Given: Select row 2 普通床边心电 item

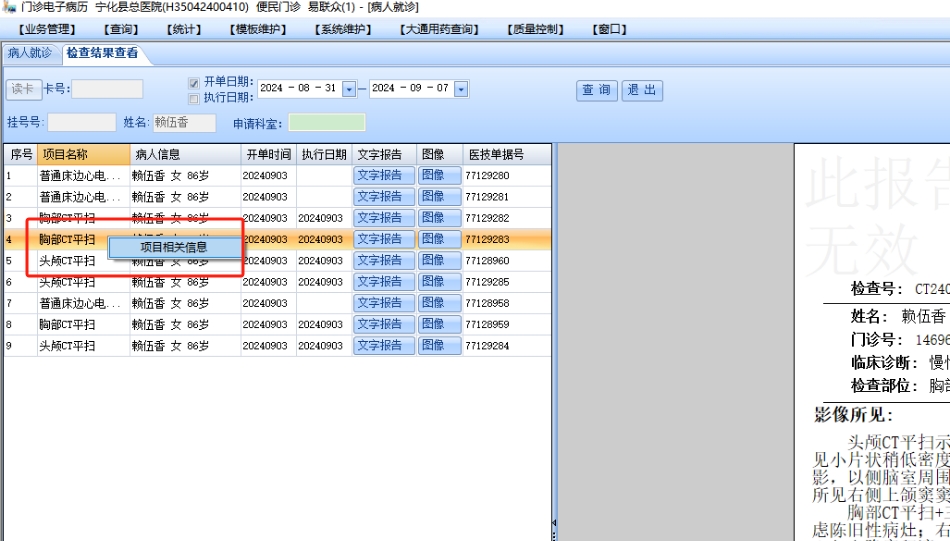Looking at the screenshot, I should (80, 197).
